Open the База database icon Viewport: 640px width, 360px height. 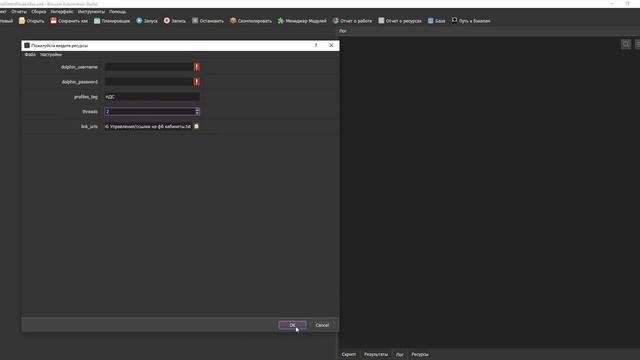pos(431,20)
